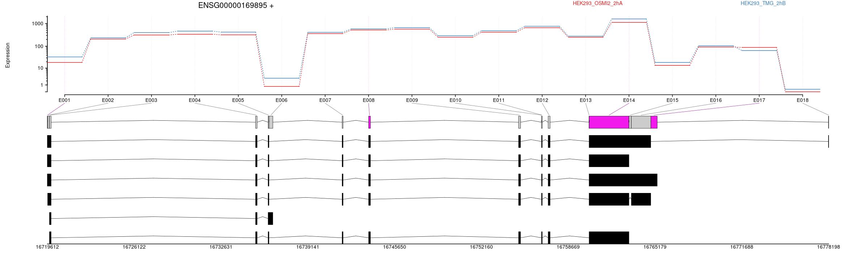This screenshot has height=253, width=868.
Task: Click genomic coordinate 16745650
Action: point(395,247)
